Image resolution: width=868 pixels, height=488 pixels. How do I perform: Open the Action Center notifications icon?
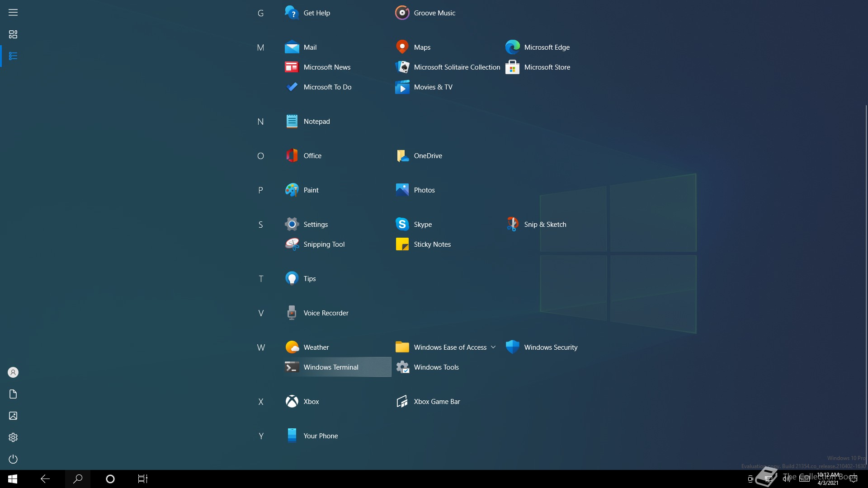point(854,479)
